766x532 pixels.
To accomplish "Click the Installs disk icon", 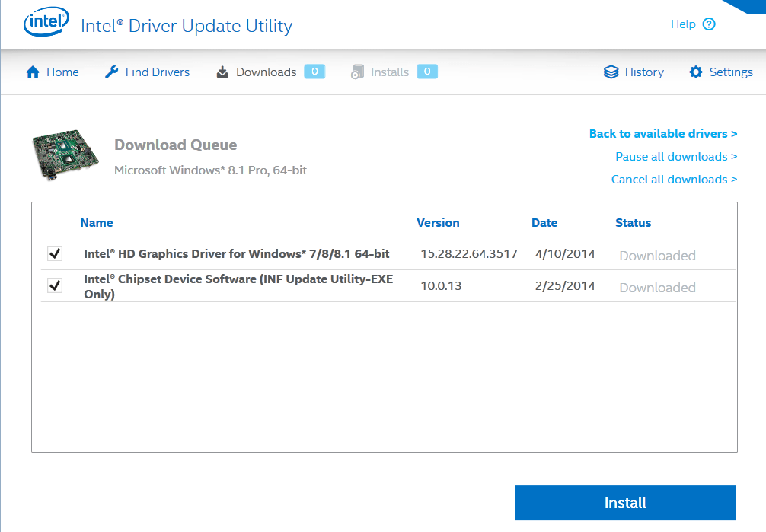I will 357,72.
